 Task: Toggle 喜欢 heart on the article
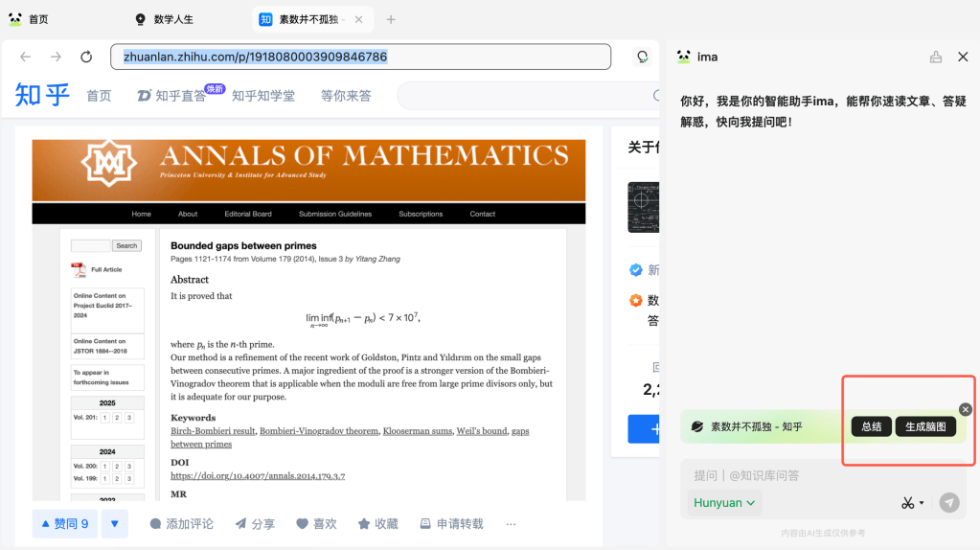(316, 524)
